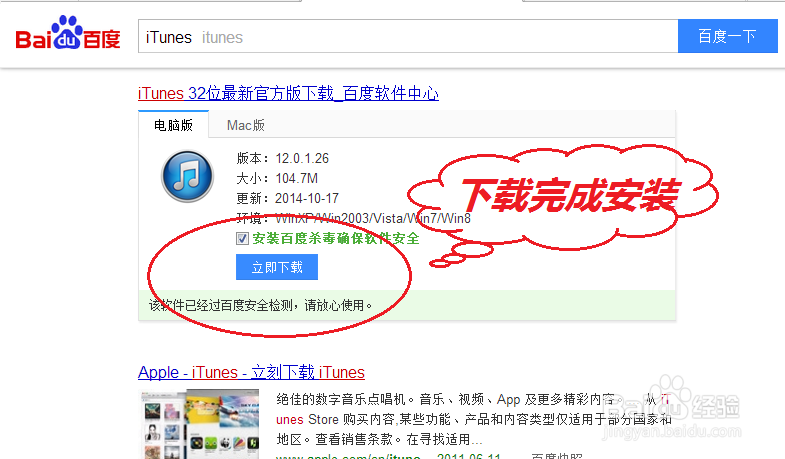This screenshot has width=785, height=459.
Task: Click the Baidu logo
Action: point(68,33)
